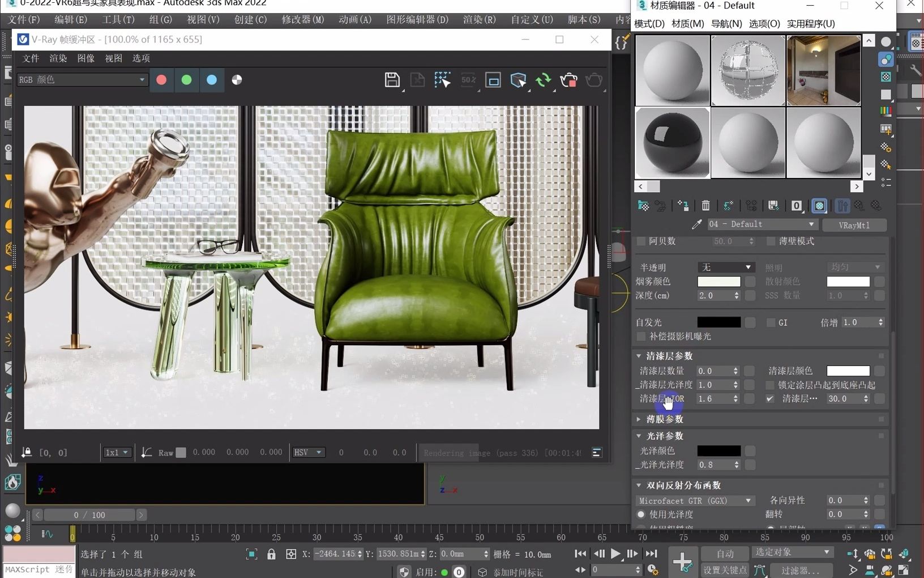Open the 渲染(R) main menu
The image size is (924, 578).
479,19
